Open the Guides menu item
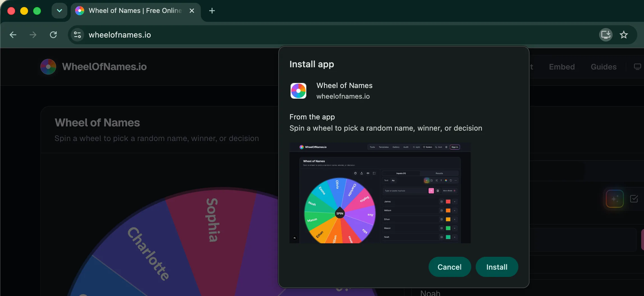Viewport: 644px width, 296px height. [x=604, y=67]
